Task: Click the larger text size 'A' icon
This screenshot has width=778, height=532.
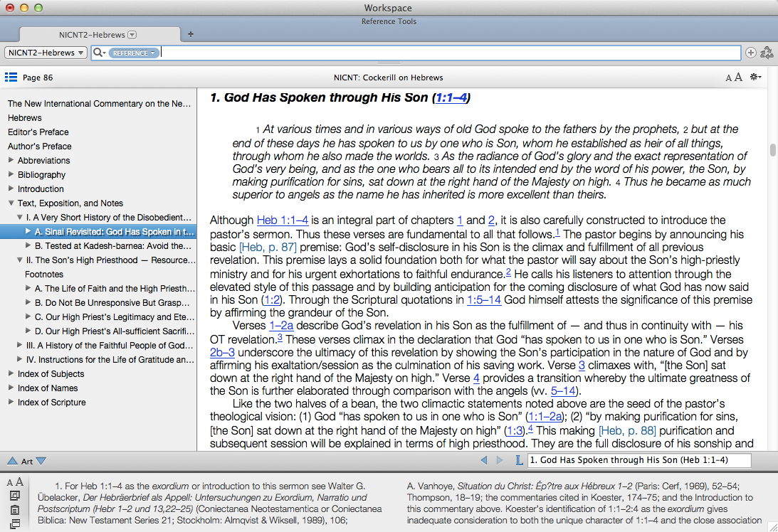Action: [x=738, y=78]
